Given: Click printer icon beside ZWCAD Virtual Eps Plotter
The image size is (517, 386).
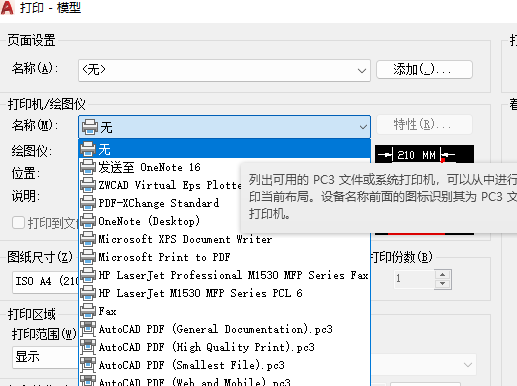Looking at the screenshot, I should point(88,185).
